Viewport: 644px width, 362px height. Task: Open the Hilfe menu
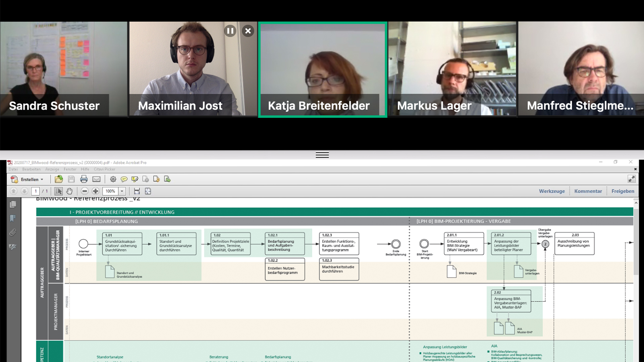coord(85,169)
